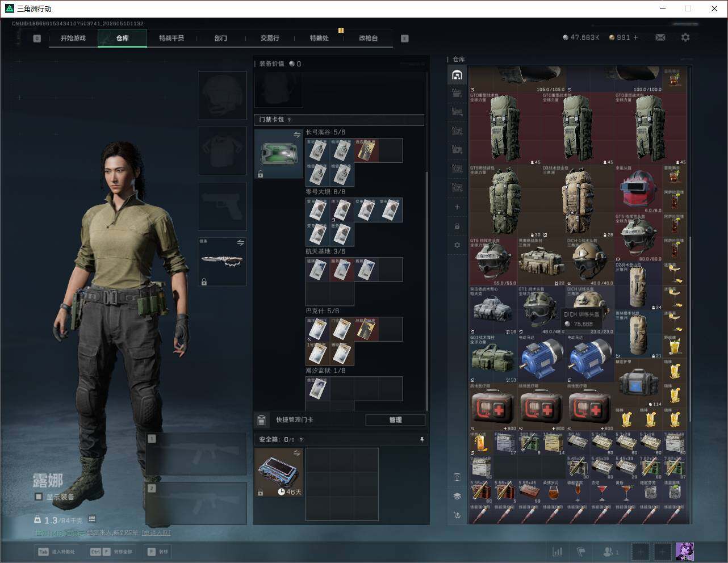Show help for 门禁卡包
The width and height of the screenshot is (728, 563).
[x=290, y=120]
